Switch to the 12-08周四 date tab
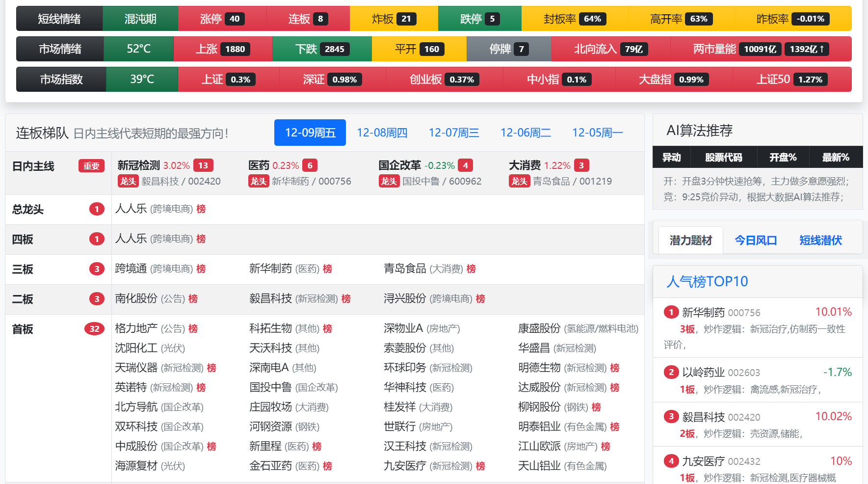 [382, 133]
